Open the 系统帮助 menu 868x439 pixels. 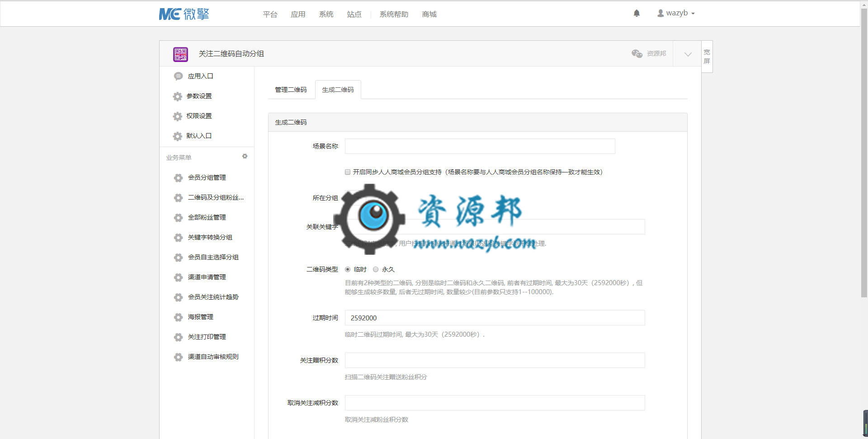tap(394, 14)
